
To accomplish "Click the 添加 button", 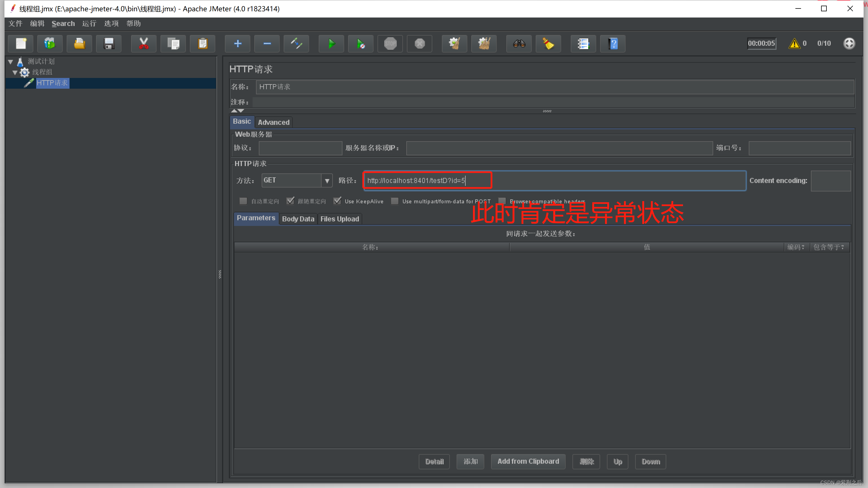I will (470, 462).
